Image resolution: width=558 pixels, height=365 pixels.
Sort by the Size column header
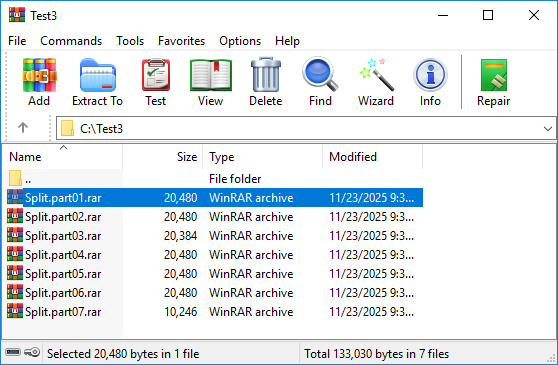point(163,157)
